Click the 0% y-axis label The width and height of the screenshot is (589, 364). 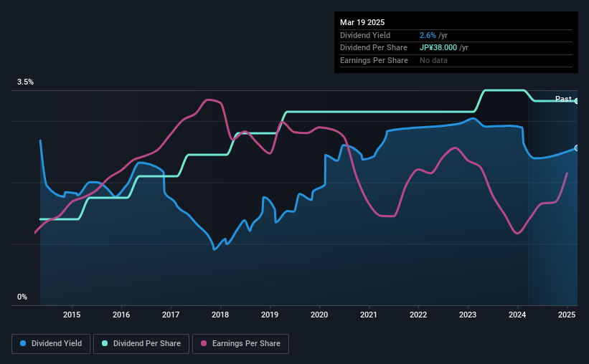tap(22, 297)
